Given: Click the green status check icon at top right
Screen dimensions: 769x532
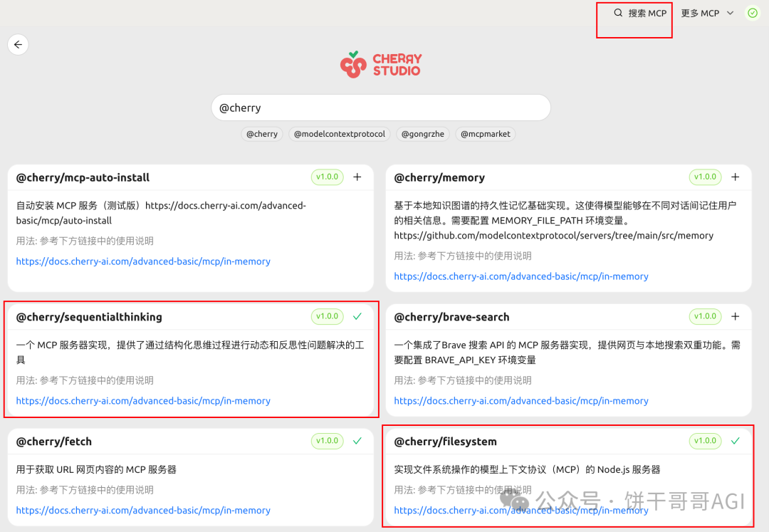Looking at the screenshot, I should [752, 13].
